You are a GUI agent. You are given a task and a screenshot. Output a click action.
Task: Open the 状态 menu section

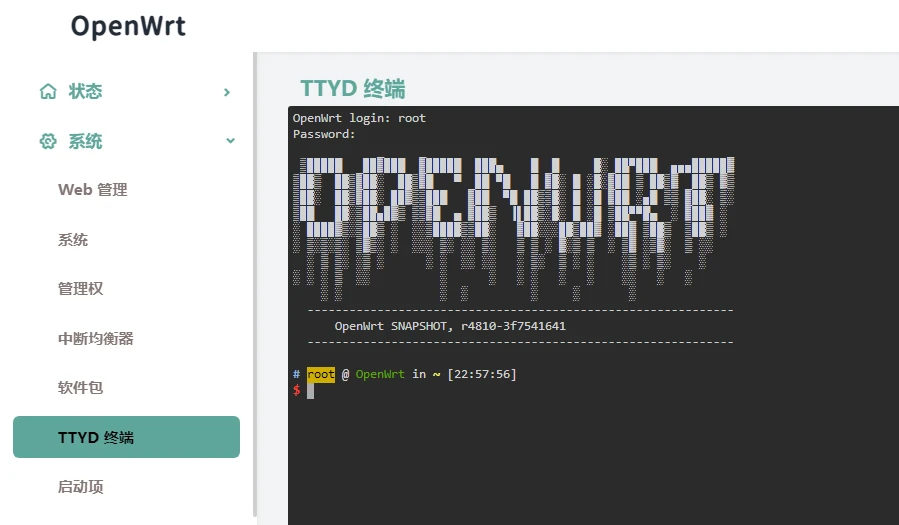(85, 91)
